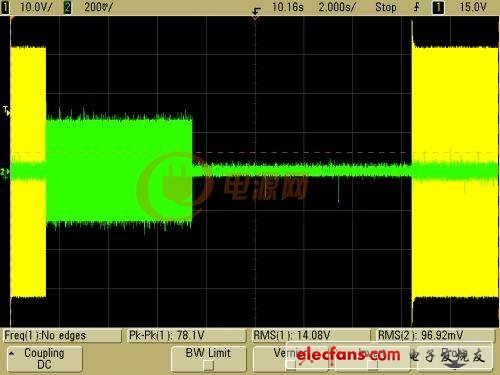Click the channel 2 indicator icon

click(x=67, y=7)
